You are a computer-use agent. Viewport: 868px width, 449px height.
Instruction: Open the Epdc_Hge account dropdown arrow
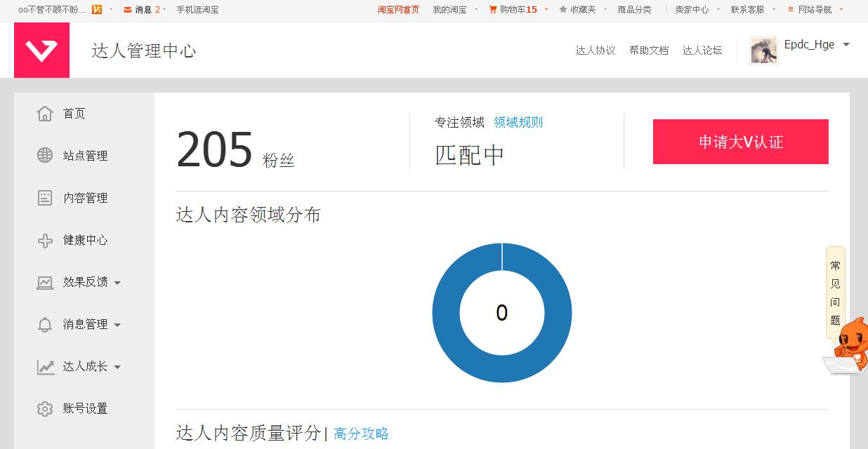pos(846,45)
